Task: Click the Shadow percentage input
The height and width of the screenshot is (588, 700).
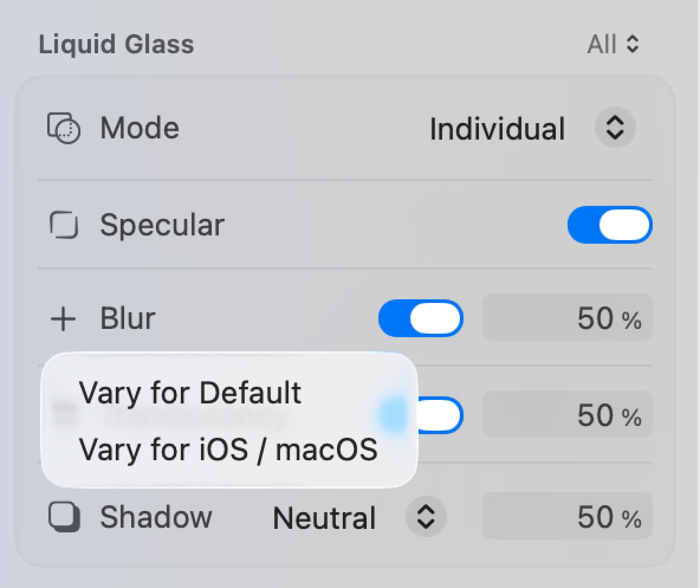Action: coord(566,517)
